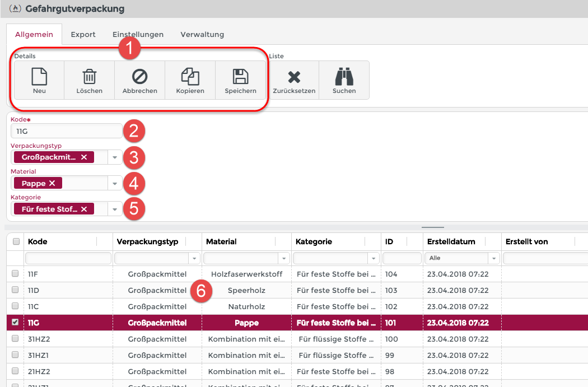Switch to the Export tab
Screen dimensions: 588x387
[x=83, y=34]
